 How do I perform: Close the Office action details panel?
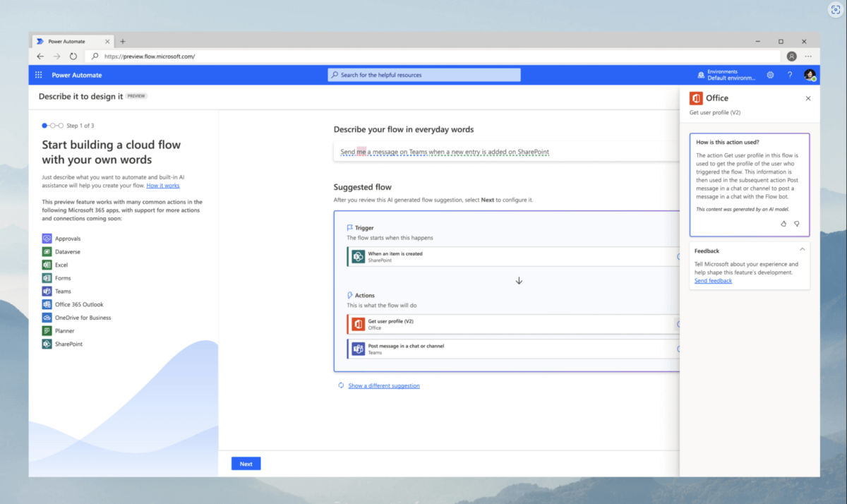[x=808, y=98]
